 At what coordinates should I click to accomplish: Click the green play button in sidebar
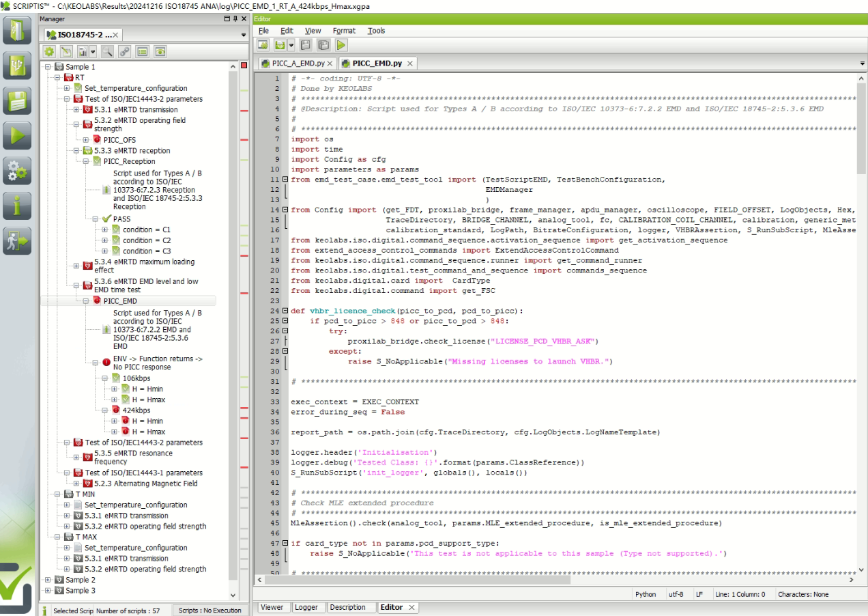tap(17, 135)
